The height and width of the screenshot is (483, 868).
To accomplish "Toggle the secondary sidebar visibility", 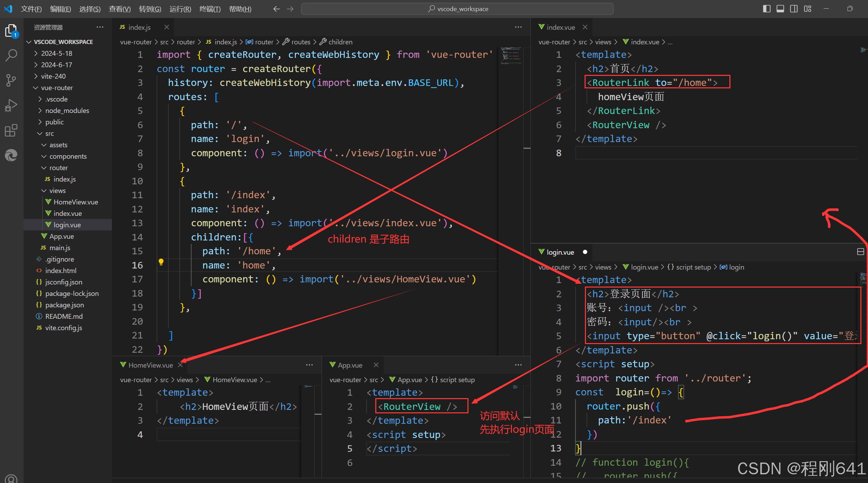I will (x=794, y=9).
